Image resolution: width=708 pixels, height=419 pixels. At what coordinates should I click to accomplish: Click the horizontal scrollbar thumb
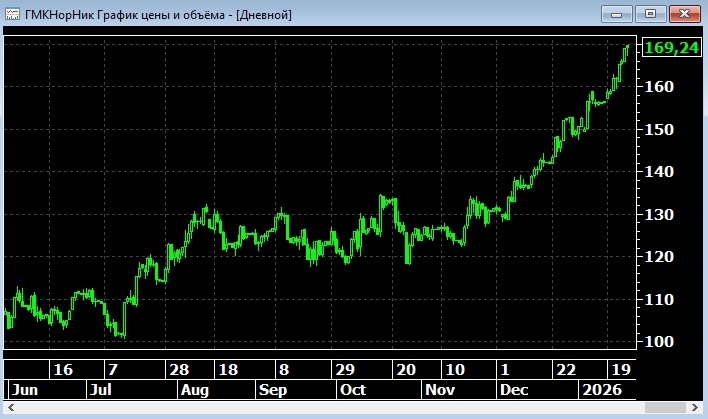(665, 408)
